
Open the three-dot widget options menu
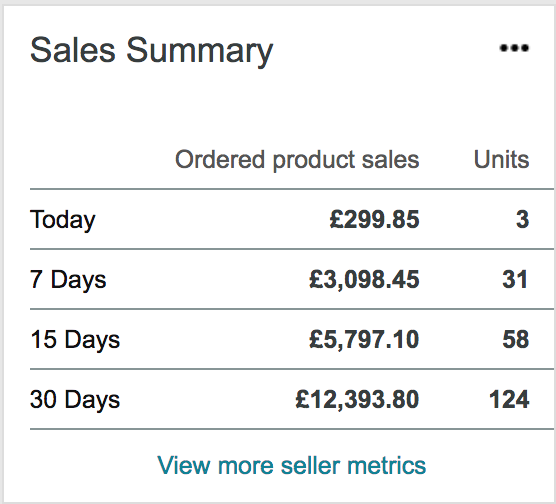(x=514, y=48)
